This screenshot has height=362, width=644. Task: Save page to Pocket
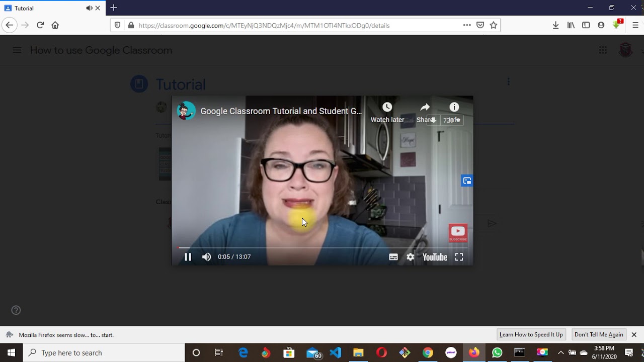(480, 25)
